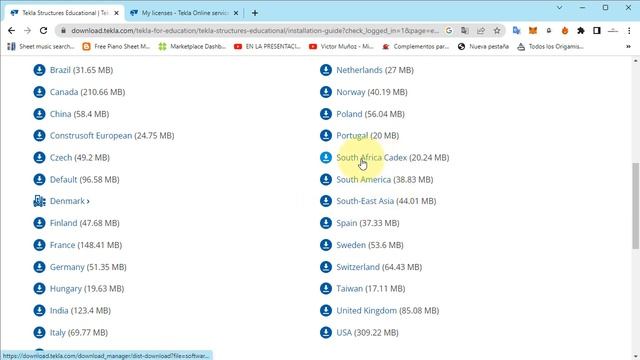
Task: Click the download icon next to Italy
Action: tap(39, 333)
